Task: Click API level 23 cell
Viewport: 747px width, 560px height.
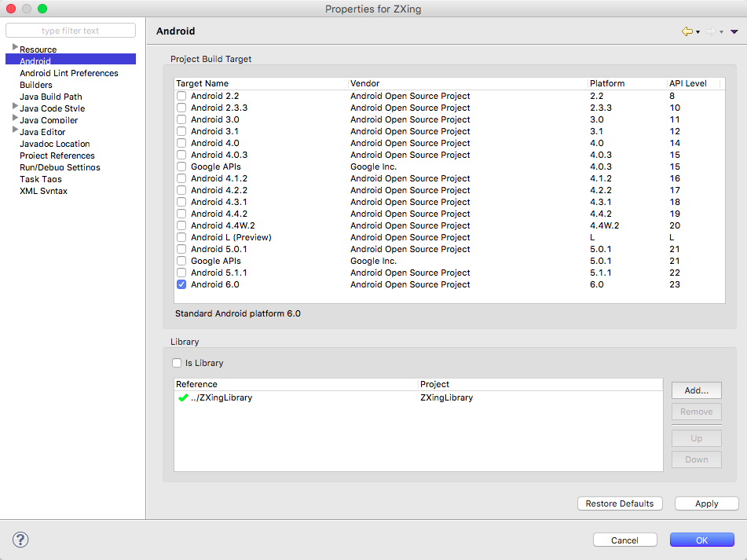Action: (675, 284)
